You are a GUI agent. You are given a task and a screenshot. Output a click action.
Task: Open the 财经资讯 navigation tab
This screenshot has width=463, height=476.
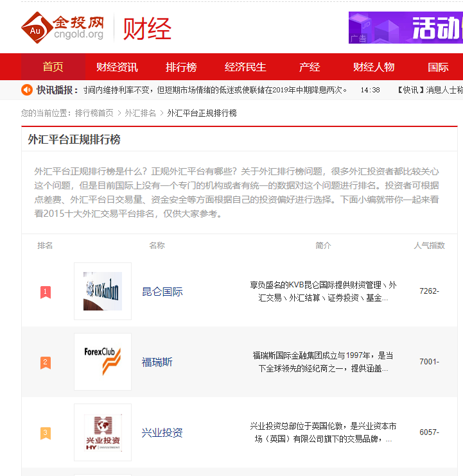[118, 67]
